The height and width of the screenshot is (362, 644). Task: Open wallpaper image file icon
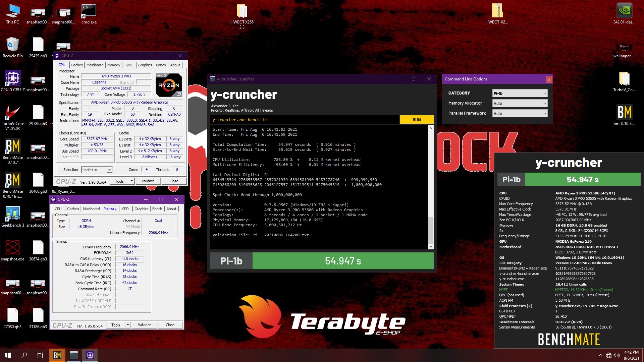click(x=624, y=50)
